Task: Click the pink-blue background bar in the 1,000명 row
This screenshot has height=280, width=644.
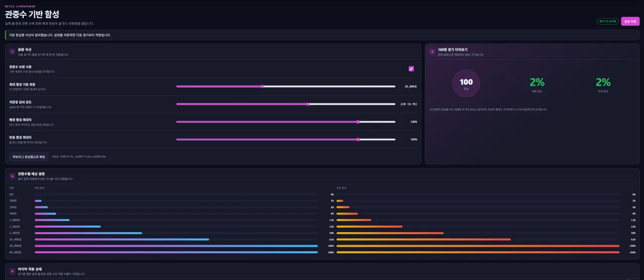Action: tap(52, 220)
